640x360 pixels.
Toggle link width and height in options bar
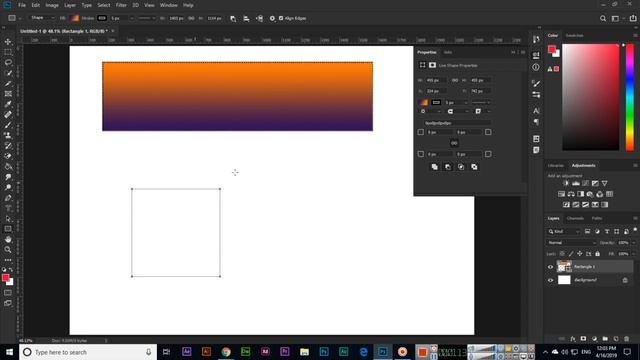point(191,18)
